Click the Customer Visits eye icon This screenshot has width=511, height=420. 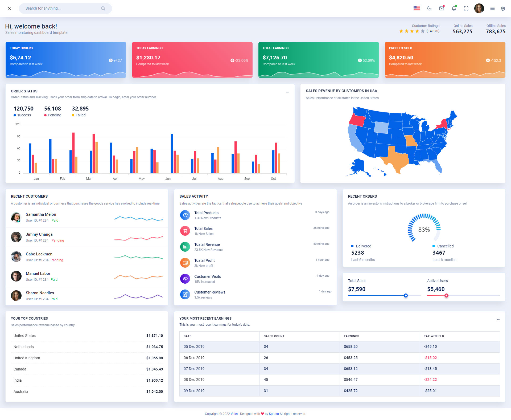pos(185,279)
